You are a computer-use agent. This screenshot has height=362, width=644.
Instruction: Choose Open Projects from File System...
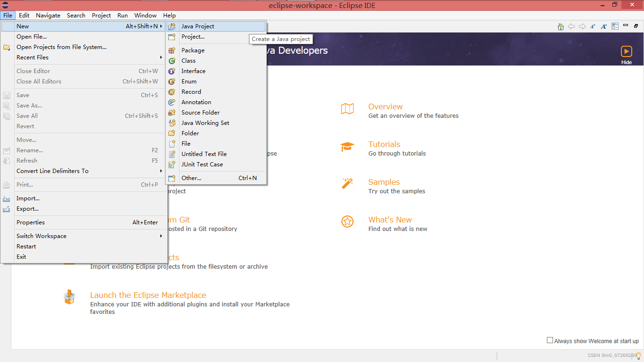coord(84,47)
